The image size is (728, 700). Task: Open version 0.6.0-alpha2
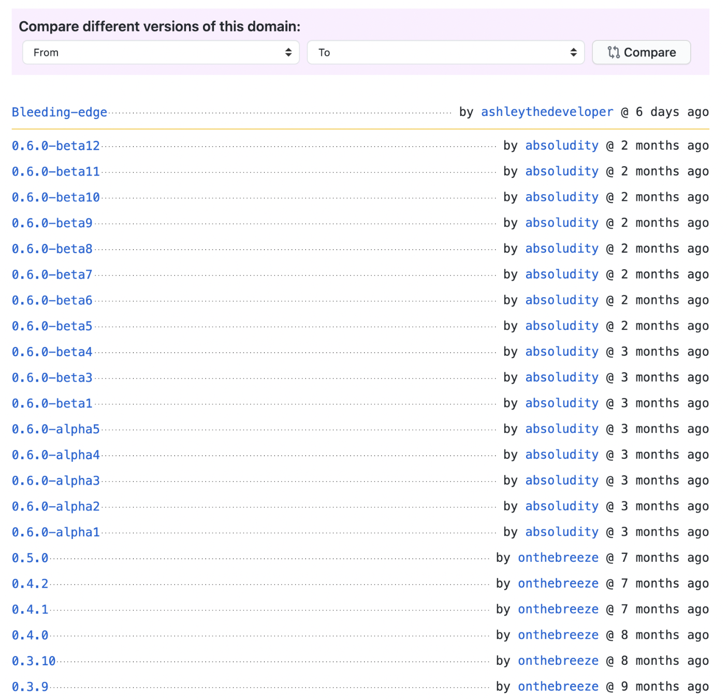point(56,506)
